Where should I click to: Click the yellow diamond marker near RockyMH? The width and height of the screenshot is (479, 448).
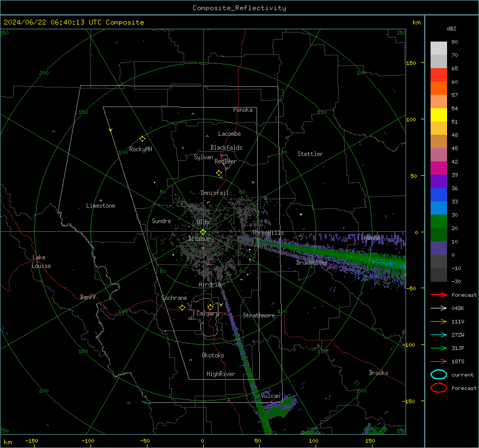[142, 139]
